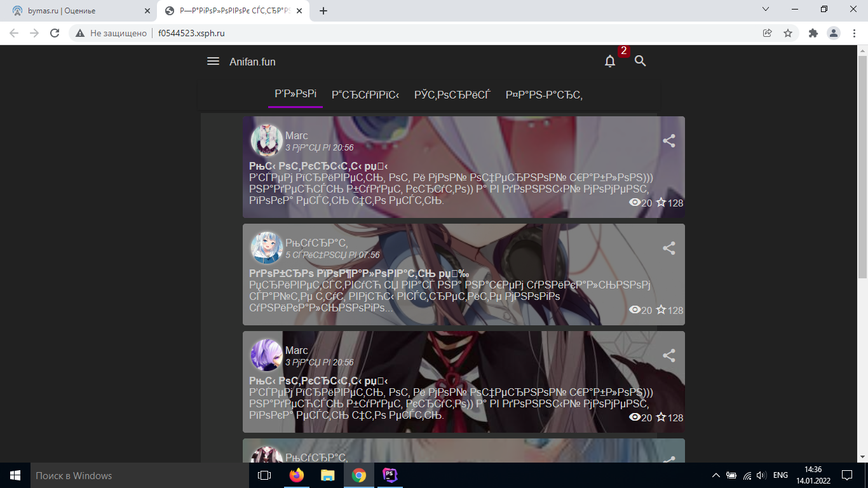This screenshot has width=868, height=488.
Task: Open the hamburger menu next to Anifan.fun
Action: (213, 61)
